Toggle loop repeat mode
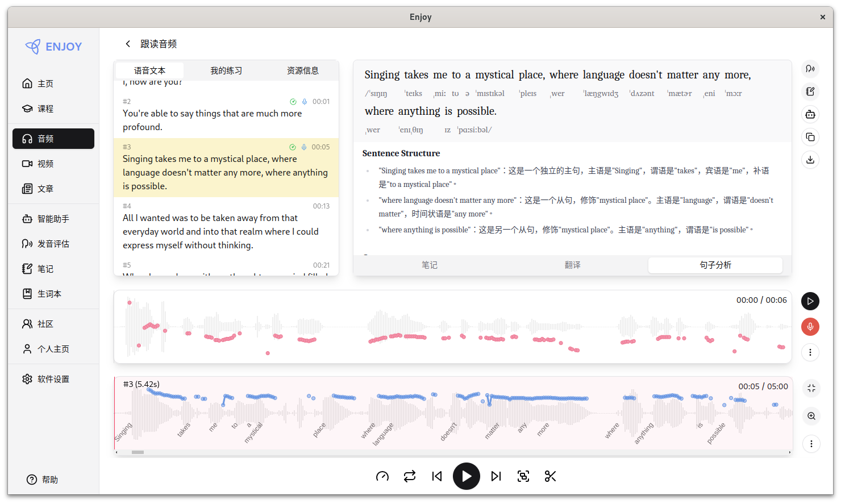Viewport: 841px width, 504px height. point(410,476)
